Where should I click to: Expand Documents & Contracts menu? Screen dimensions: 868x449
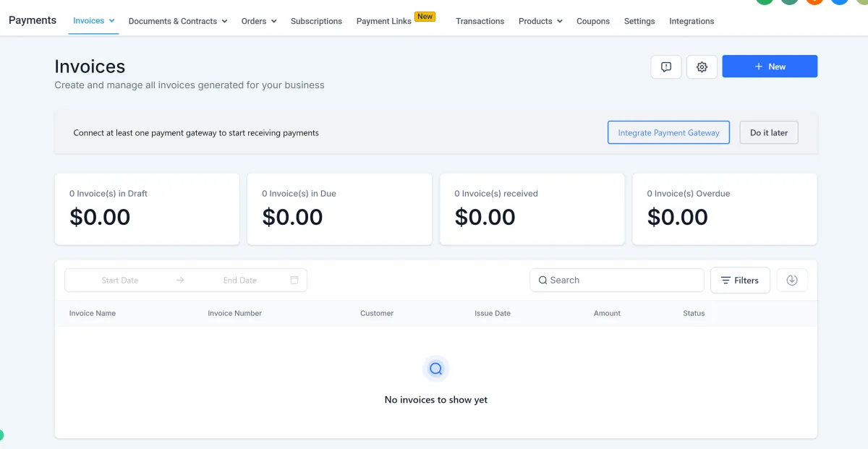pyautogui.click(x=178, y=22)
